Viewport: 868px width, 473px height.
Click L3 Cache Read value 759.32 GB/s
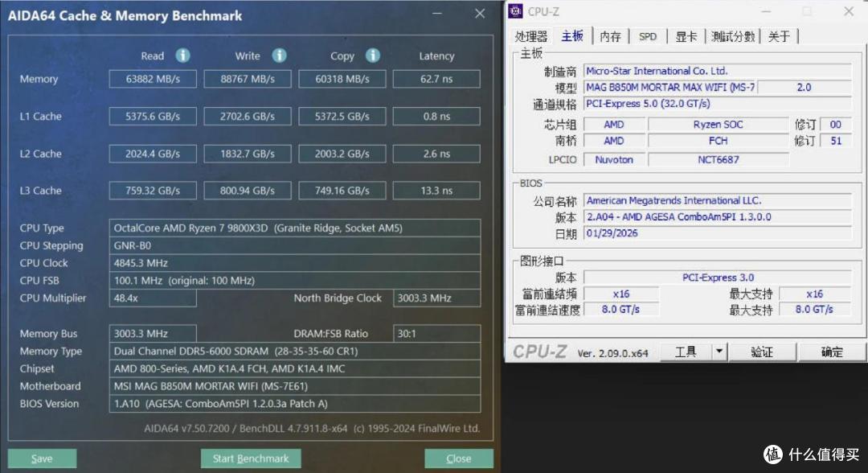click(x=153, y=191)
